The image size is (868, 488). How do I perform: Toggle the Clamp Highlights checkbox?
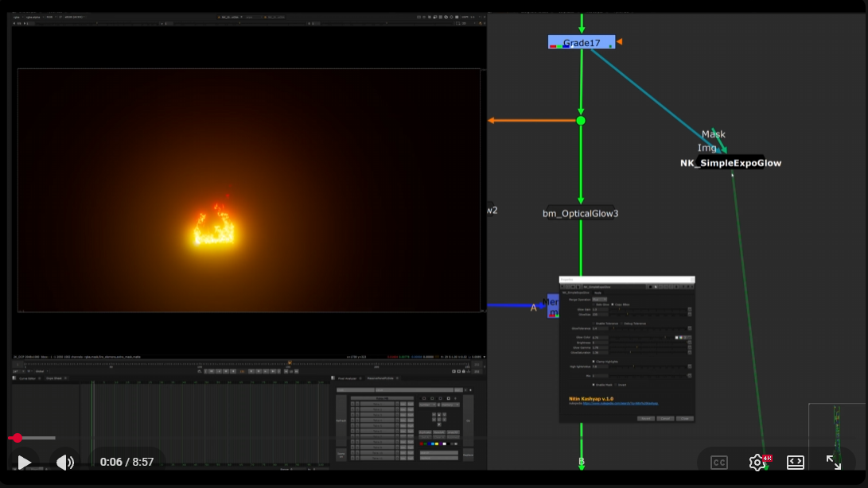click(594, 361)
